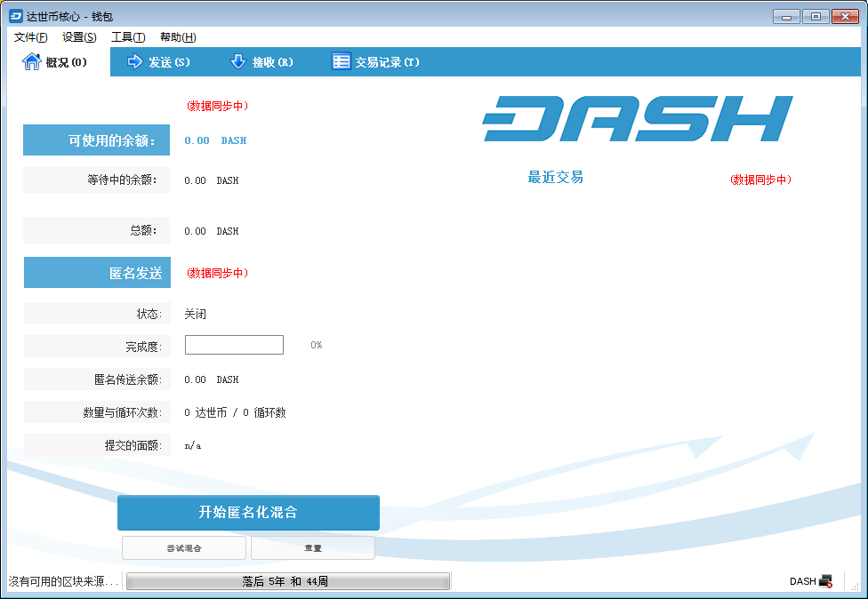
Task: Click the pending balance 0.00 DASH value
Action: point(212,180)
